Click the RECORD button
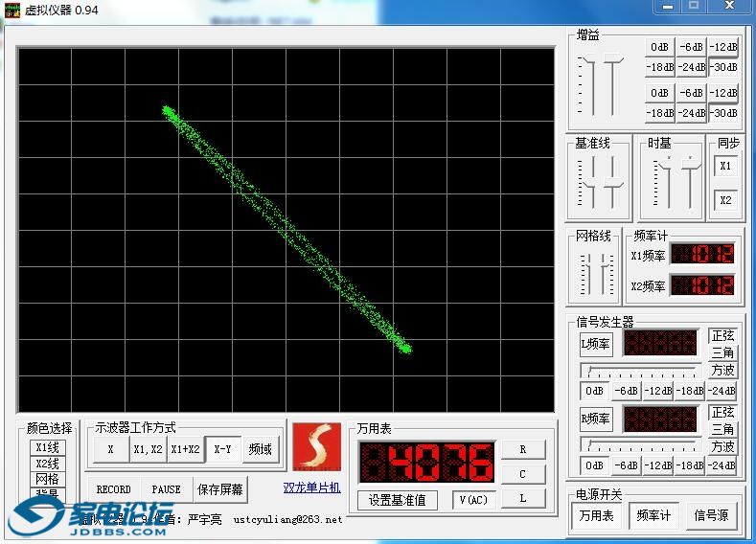This screenshot has height=544, width=756. pyautogui.click(x=114, y=489)
